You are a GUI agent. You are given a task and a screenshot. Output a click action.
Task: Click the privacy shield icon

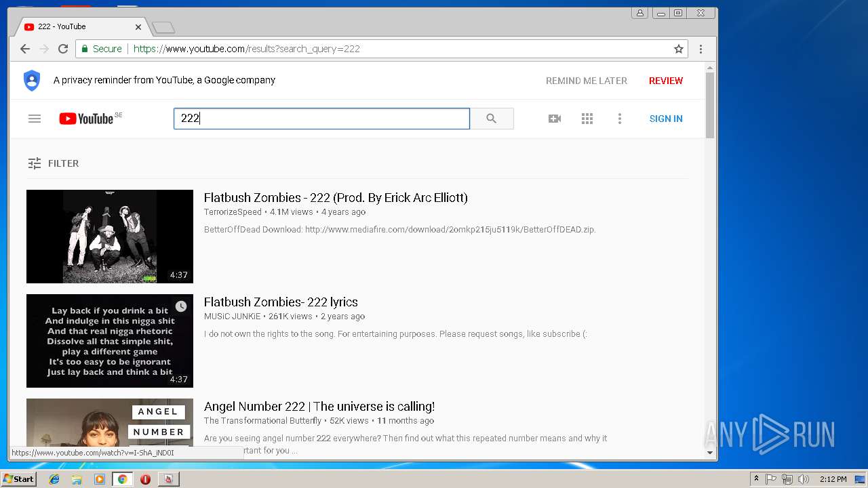(32, 80)
